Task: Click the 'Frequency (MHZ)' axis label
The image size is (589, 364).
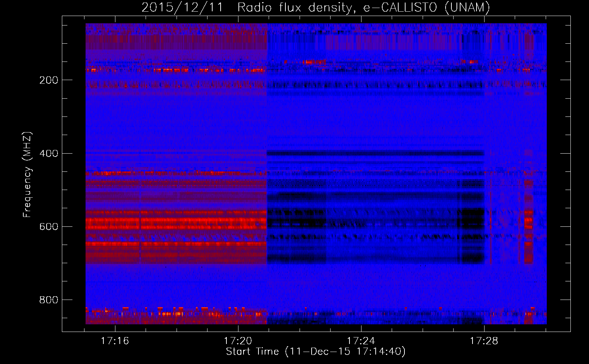Action: coord(27,174)
